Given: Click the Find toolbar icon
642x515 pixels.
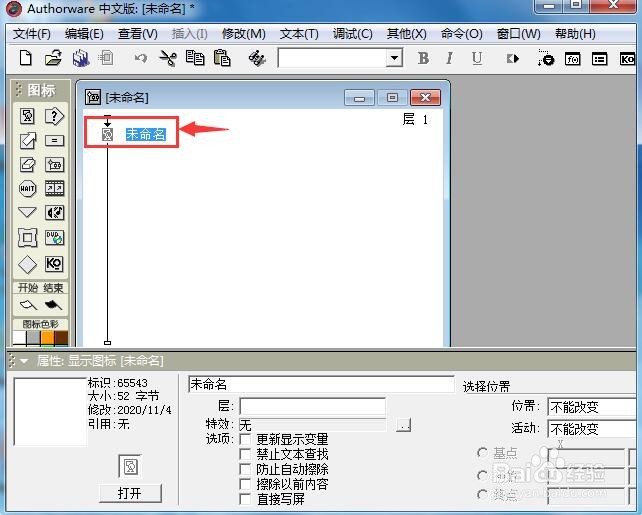Looking at the screenshot, I should [x=257, y=58].
